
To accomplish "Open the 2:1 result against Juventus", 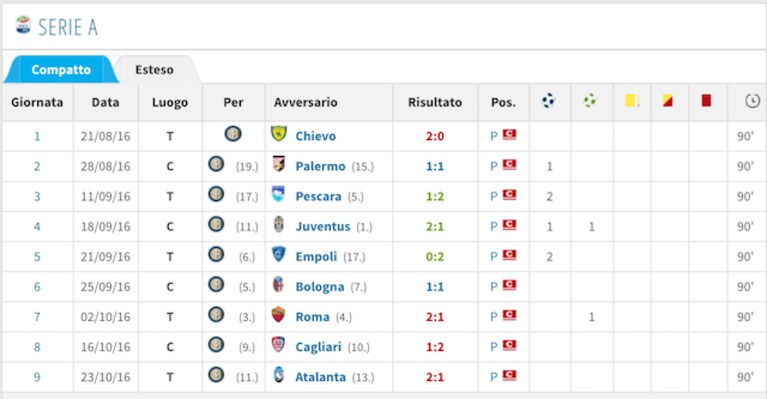I will click(x=435, y=226).
